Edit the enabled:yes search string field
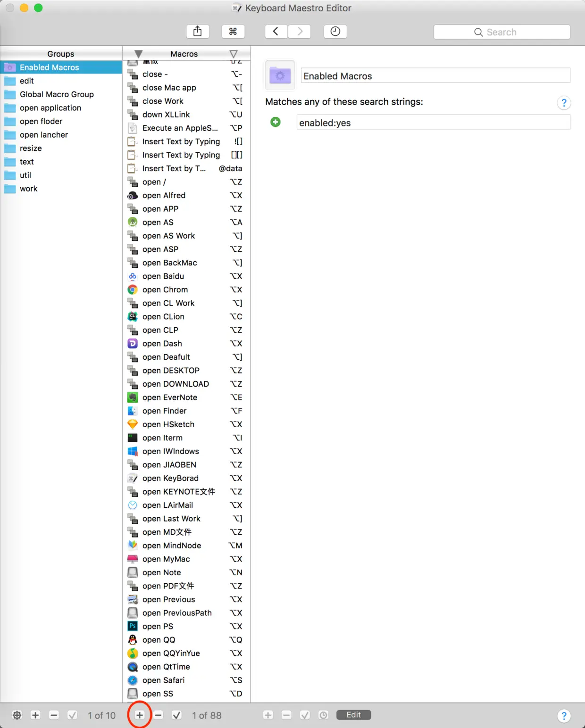Image resolution: width=585 pixels, height=728 pixels. tap(433, 123)
